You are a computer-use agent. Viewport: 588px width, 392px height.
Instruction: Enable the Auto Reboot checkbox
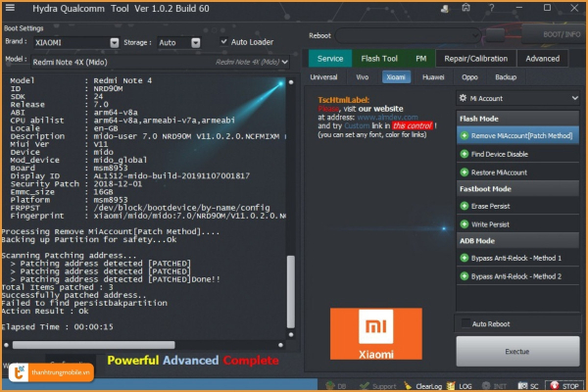tap(465, 323)
